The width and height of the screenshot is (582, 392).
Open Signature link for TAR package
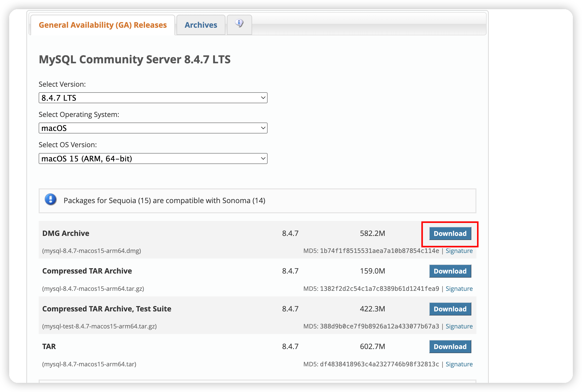[459, 364]
